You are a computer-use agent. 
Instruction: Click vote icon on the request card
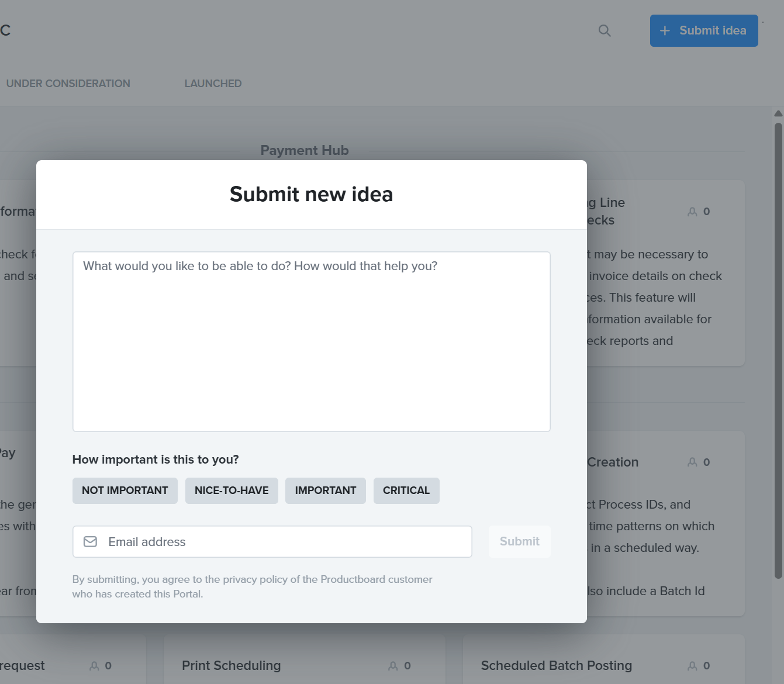point(94,666)
